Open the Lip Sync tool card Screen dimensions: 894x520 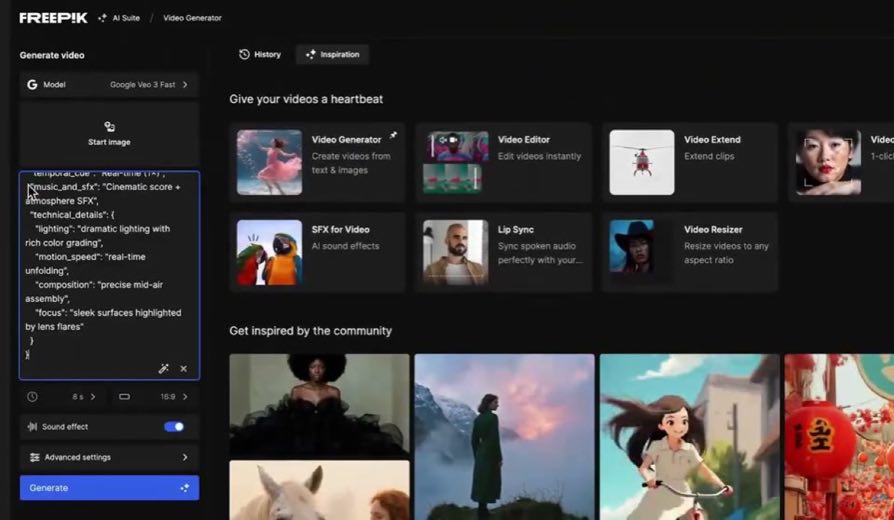503,252
